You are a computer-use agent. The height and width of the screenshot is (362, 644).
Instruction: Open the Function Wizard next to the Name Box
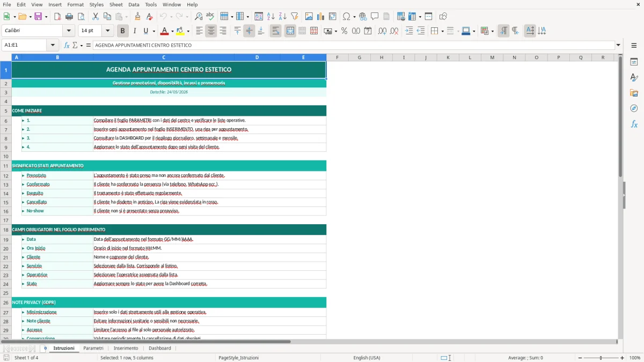67,45
